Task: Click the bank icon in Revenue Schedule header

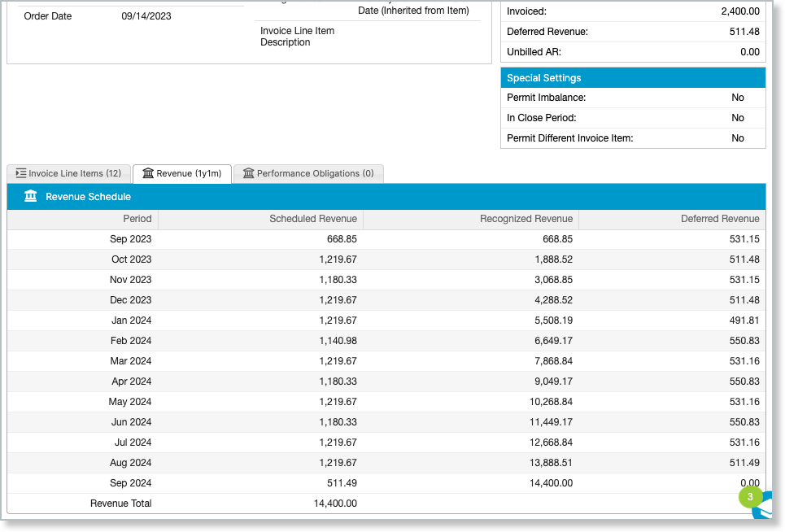Action: 31,196
